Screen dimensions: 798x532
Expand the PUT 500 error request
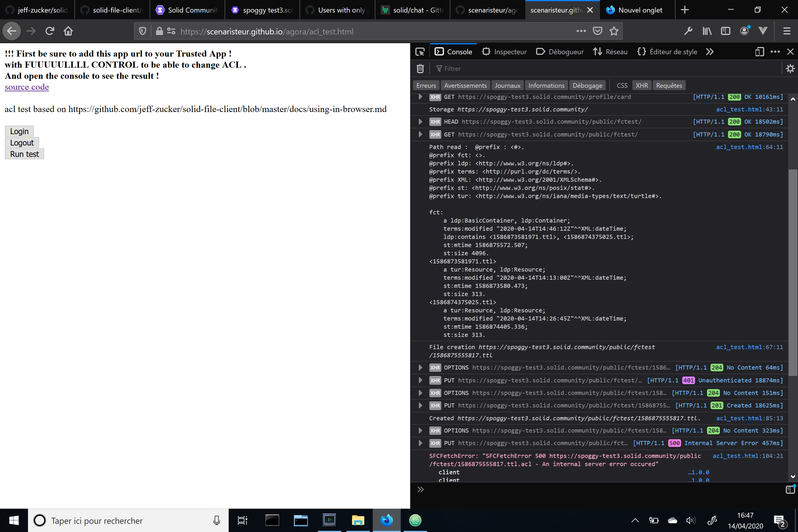[420, 443]
